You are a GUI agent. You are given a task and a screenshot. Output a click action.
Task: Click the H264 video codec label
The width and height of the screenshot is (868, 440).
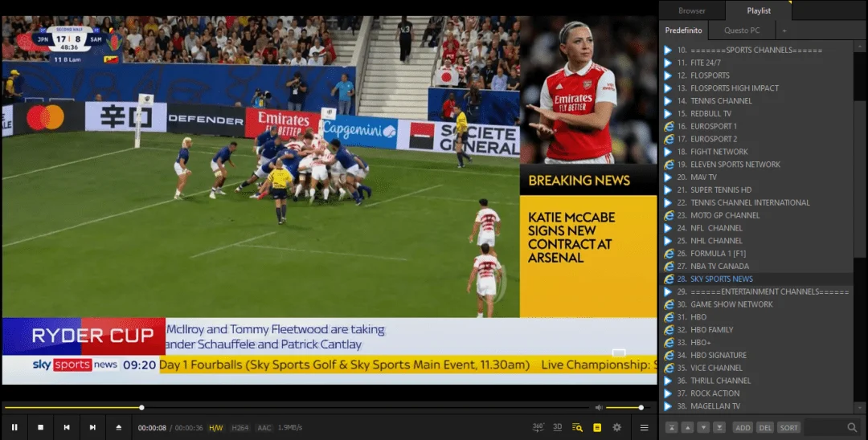[x=240, y=428]
